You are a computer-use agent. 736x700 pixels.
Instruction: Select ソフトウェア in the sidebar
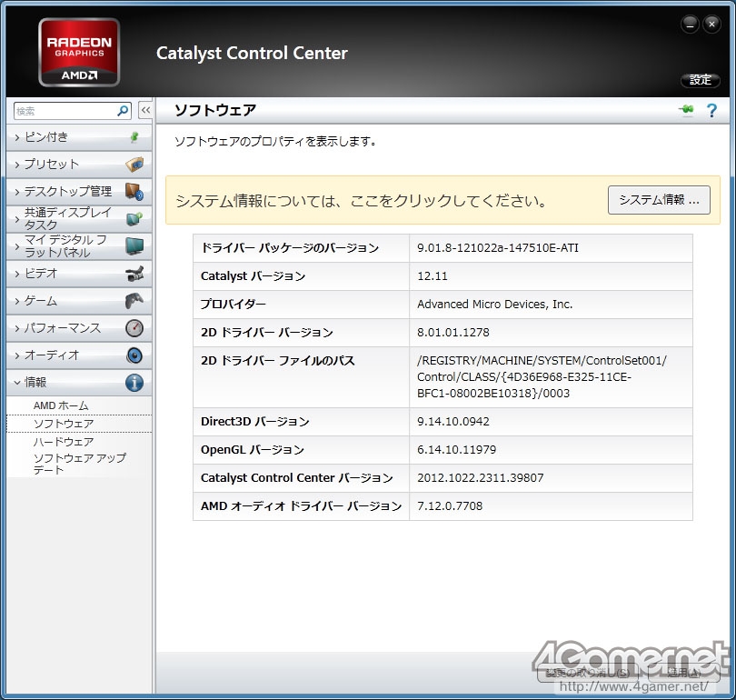pyautogui.click(x=79, y=424)
